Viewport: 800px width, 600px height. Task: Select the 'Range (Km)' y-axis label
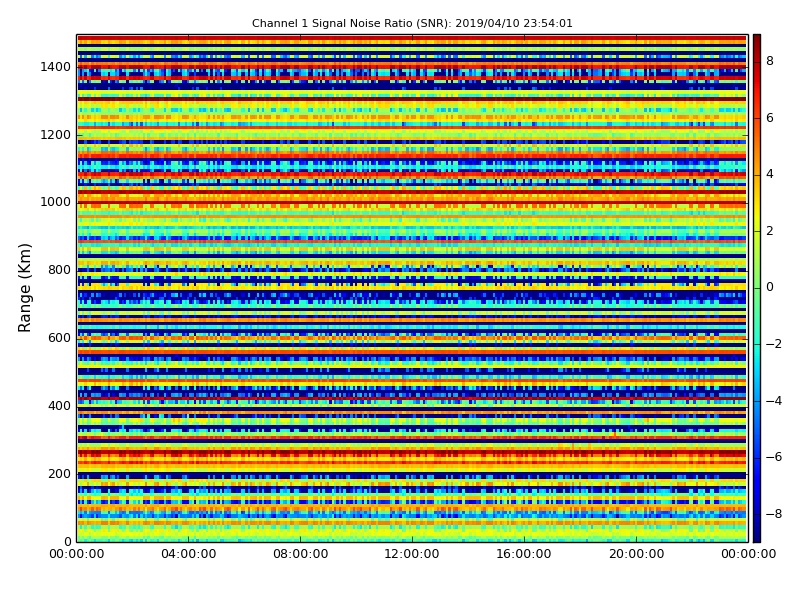(x=24, y=288)
